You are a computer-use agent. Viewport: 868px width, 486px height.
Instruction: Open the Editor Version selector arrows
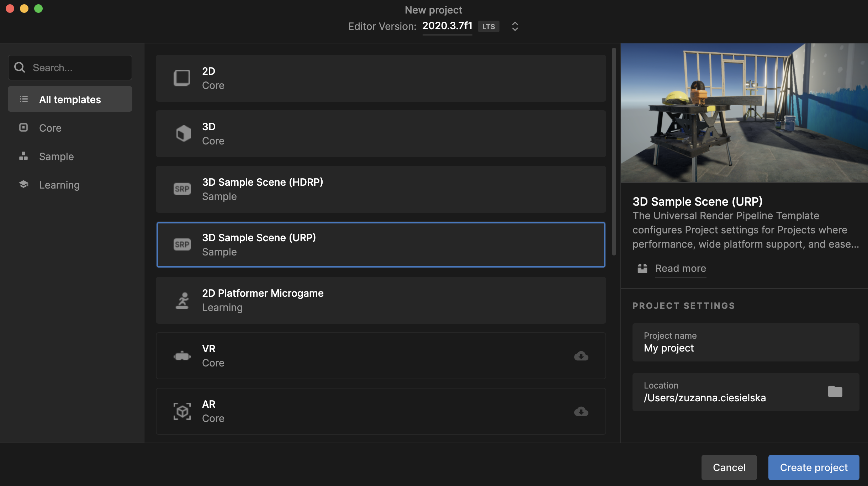coord(515,26)
